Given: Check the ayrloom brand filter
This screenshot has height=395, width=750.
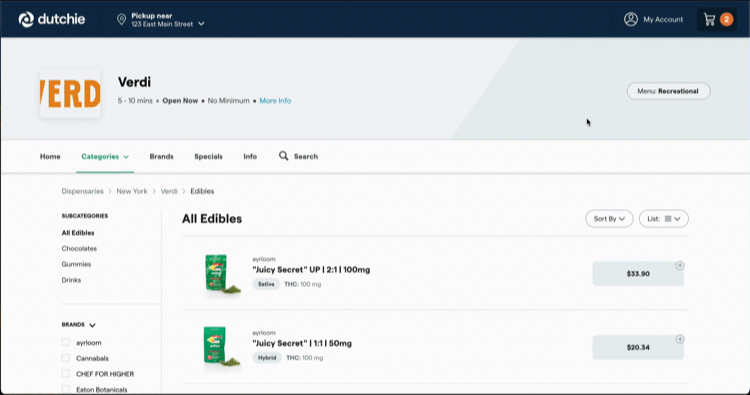Looking at the screenshot, I should (x=66, y=342).
